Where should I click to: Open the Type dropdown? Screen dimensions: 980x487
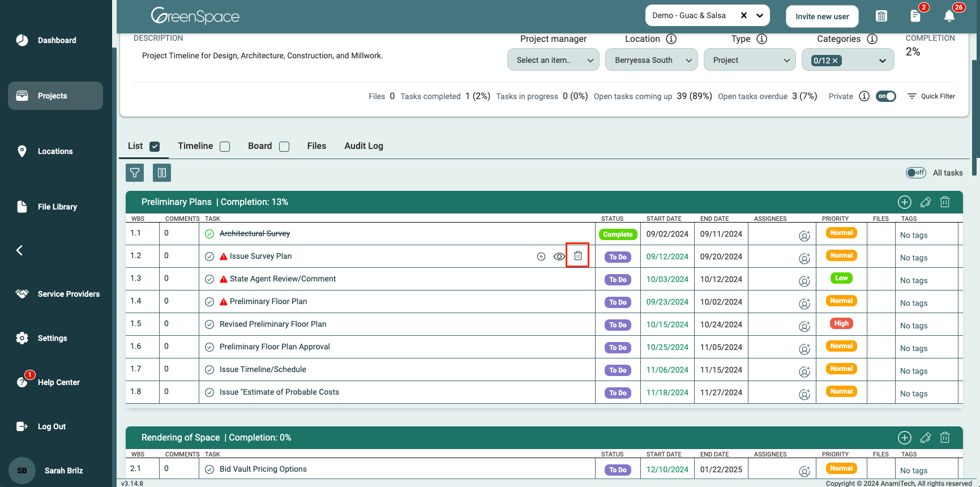750,60
